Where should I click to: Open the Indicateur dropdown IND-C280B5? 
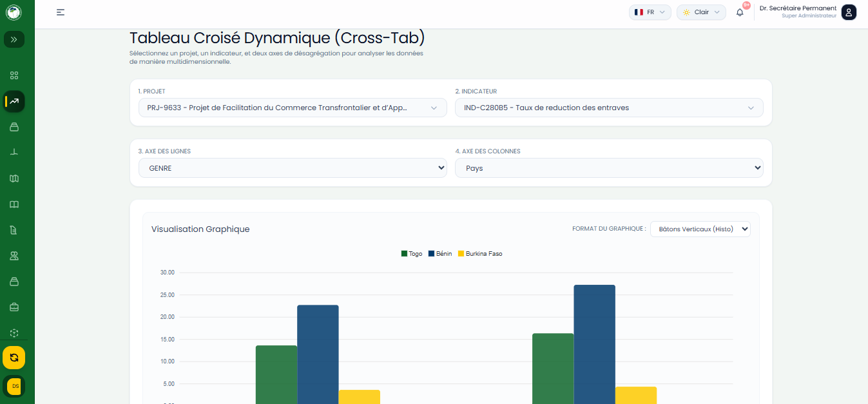[609, 108]
